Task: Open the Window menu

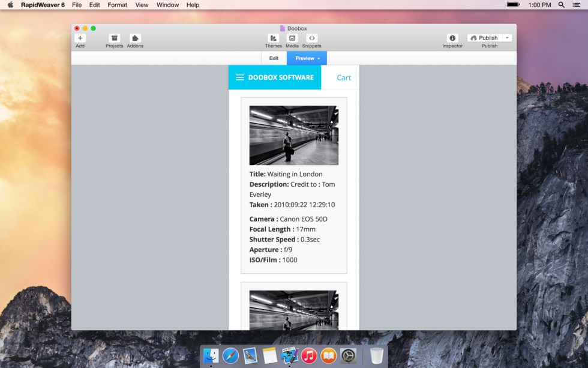Action: pyautogui.click(x=167, y=5)
